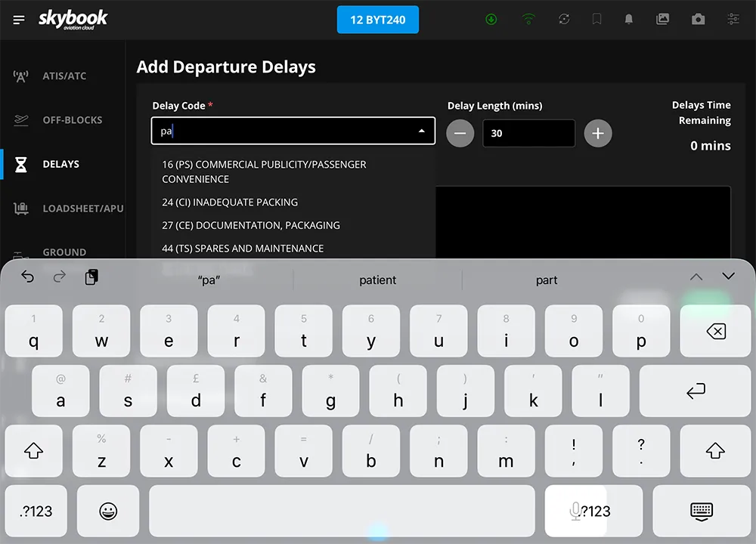The height and width of the screenshot is (544, 756).
Task: Switch keyboard to .?123 numbers layout
Action: tap(36, 511)
